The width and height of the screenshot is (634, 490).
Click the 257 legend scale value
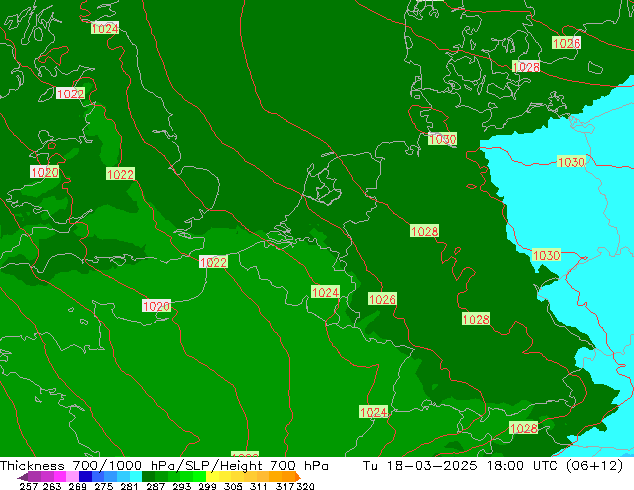pos(29,486)
